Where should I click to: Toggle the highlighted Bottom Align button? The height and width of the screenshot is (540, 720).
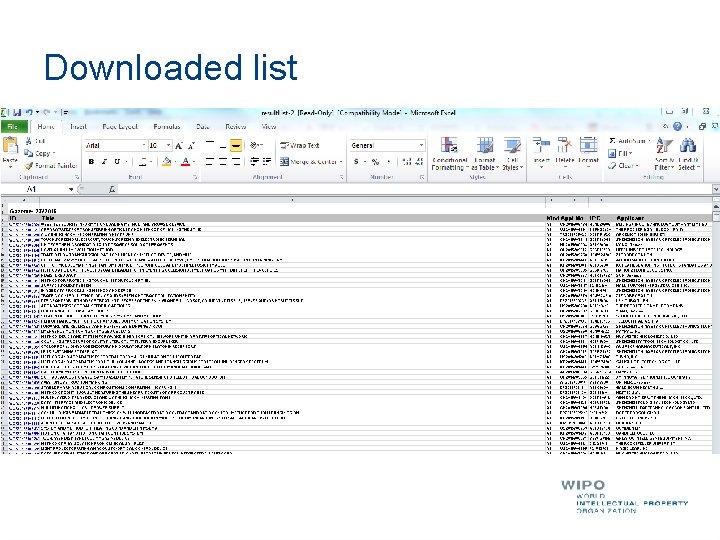[236, 146]
